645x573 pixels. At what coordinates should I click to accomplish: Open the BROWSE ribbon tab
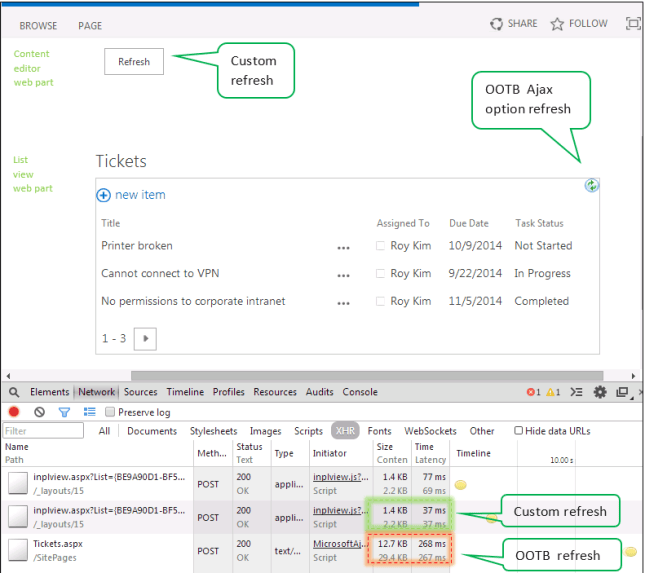tap(38, 26)
